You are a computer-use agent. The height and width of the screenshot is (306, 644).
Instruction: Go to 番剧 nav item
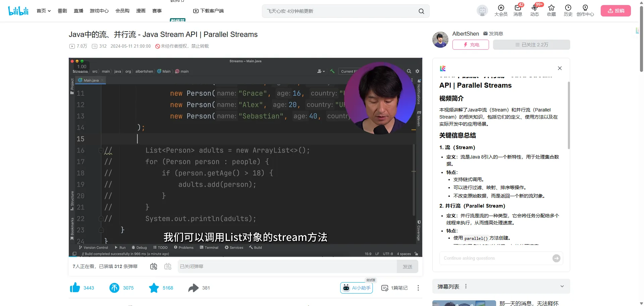point(62,11)
